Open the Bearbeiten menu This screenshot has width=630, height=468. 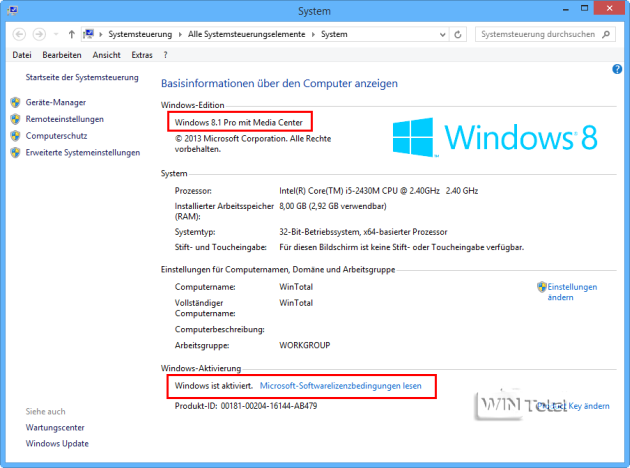point(62,55)
